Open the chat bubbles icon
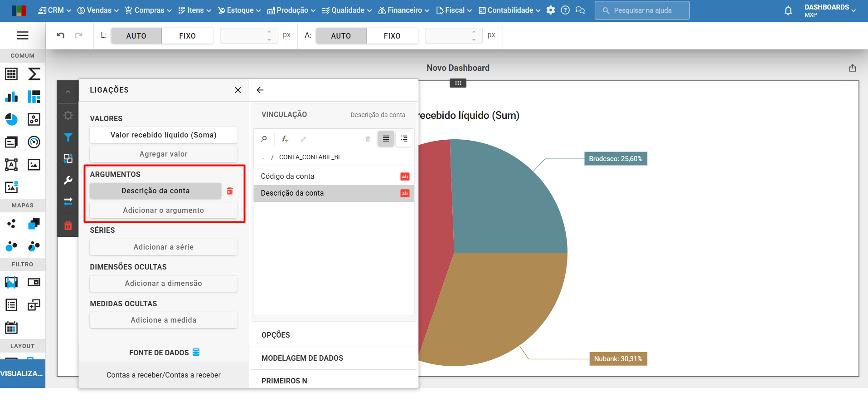The width and height of the screenshot is (868, 407). (580, 10)
